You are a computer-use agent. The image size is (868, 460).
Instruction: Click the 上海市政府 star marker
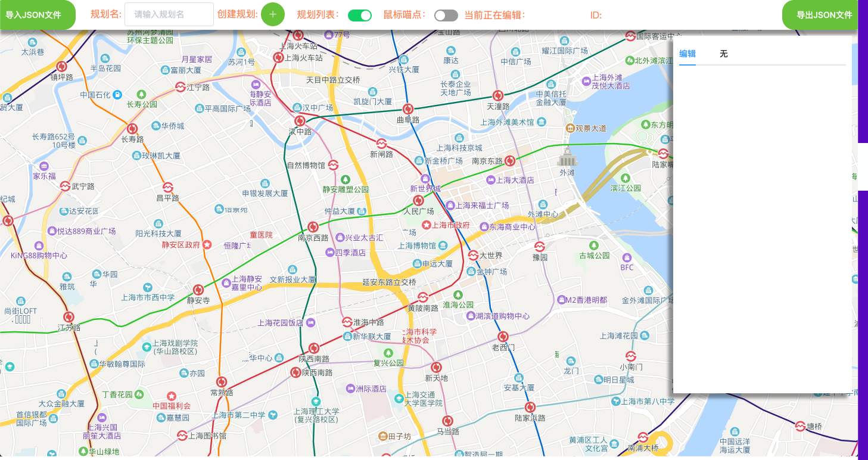point(427,225)
